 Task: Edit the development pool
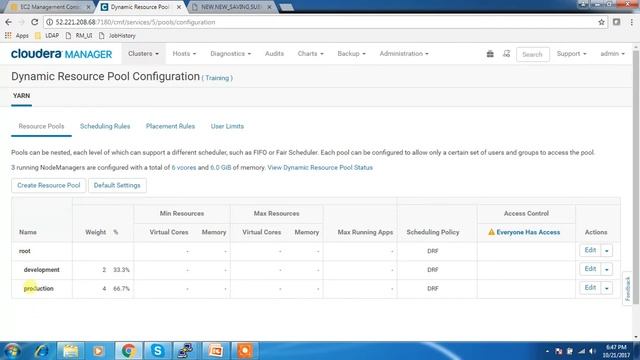(590, 269)
